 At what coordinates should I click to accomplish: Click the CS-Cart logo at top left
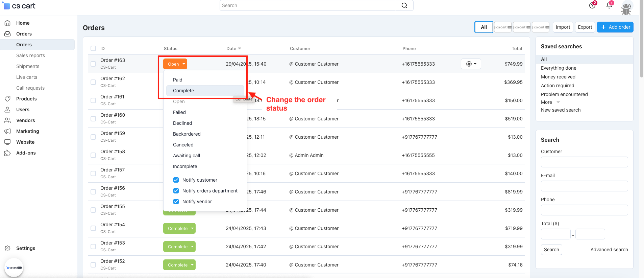point(20,6)
